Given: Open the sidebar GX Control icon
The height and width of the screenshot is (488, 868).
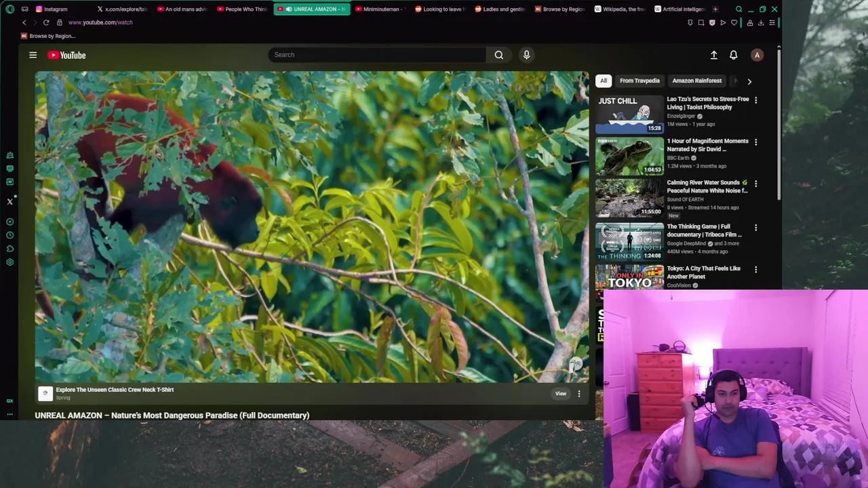Looking at the screenshot, I should tap(9, 401).
